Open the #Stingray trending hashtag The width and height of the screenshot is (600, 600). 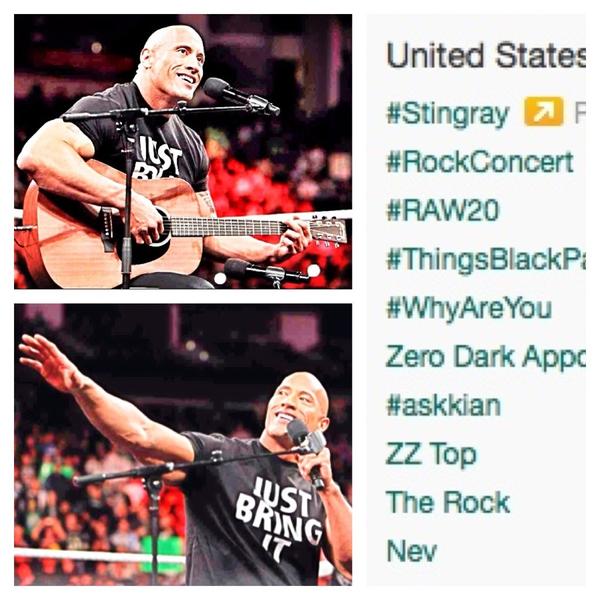coord(448,114)
